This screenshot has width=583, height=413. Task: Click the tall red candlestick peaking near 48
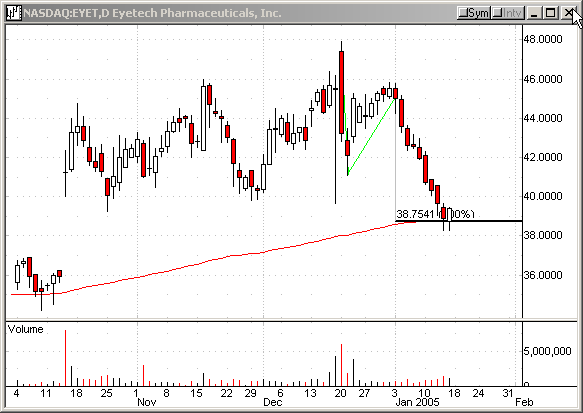[x=341, y=92]
